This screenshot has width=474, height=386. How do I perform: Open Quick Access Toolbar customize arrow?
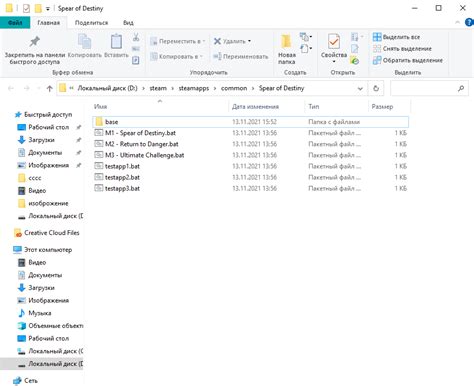(x=48, y=9)
